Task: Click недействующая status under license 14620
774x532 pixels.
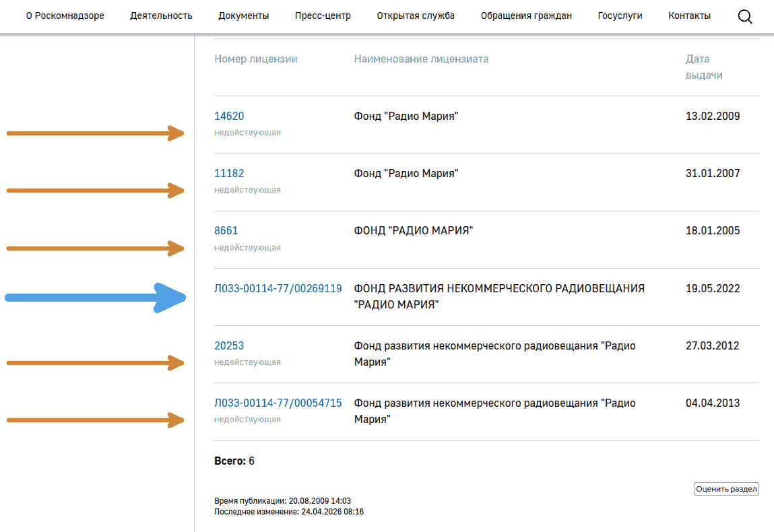Action: [247, 132]
